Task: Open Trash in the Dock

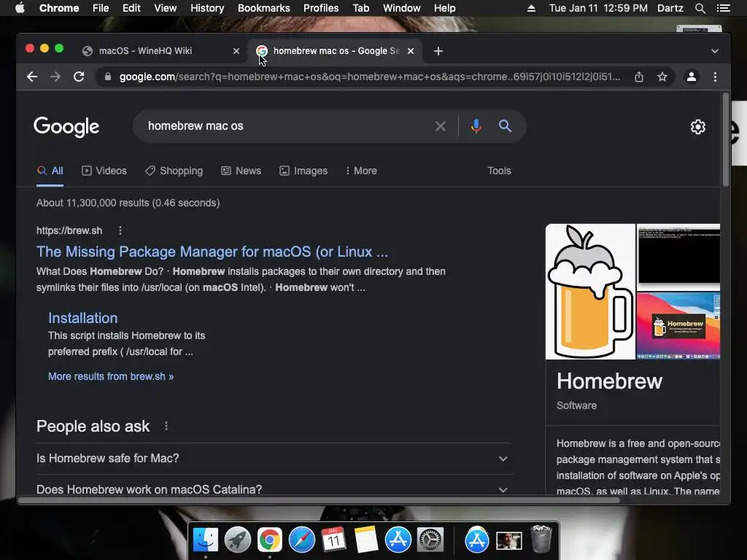Action: pos(541,539)
